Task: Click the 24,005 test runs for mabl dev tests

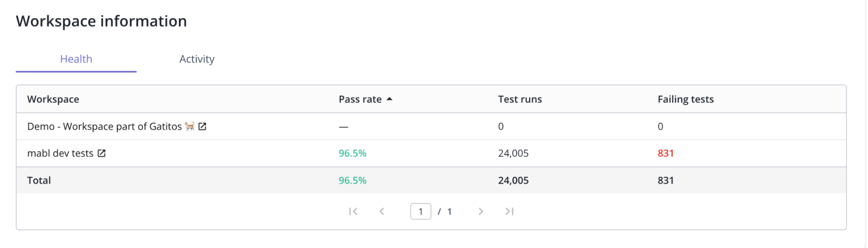Action: tap(513, 153)
